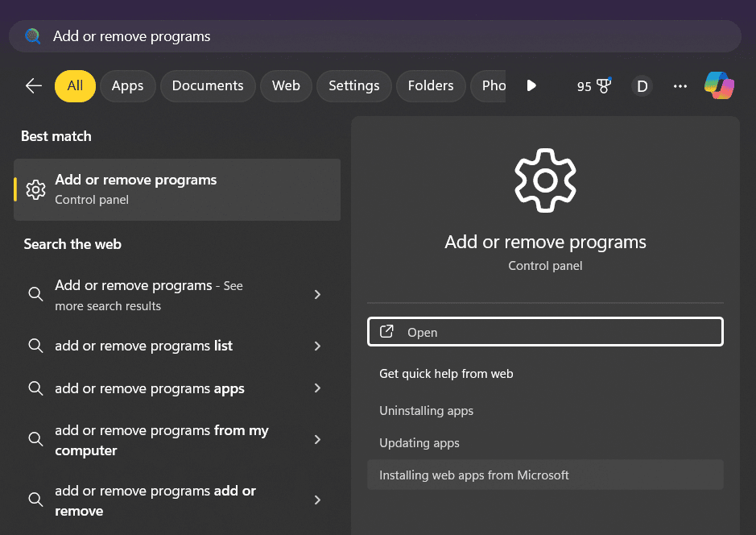Click the back arrow icon
Image resolution: width=756 pixels, height=535 pixels.
click(34, 86)
